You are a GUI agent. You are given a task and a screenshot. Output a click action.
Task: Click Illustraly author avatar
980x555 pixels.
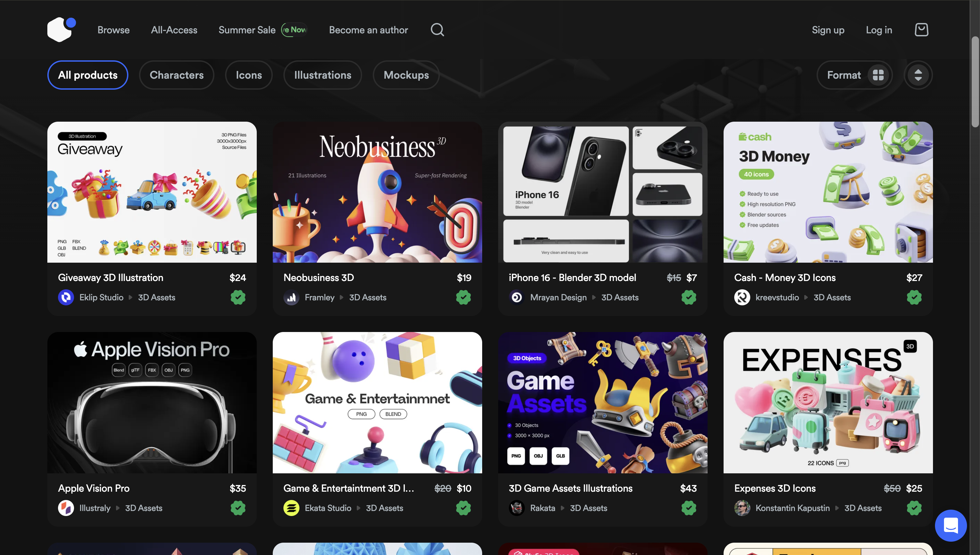coord(66,508)
